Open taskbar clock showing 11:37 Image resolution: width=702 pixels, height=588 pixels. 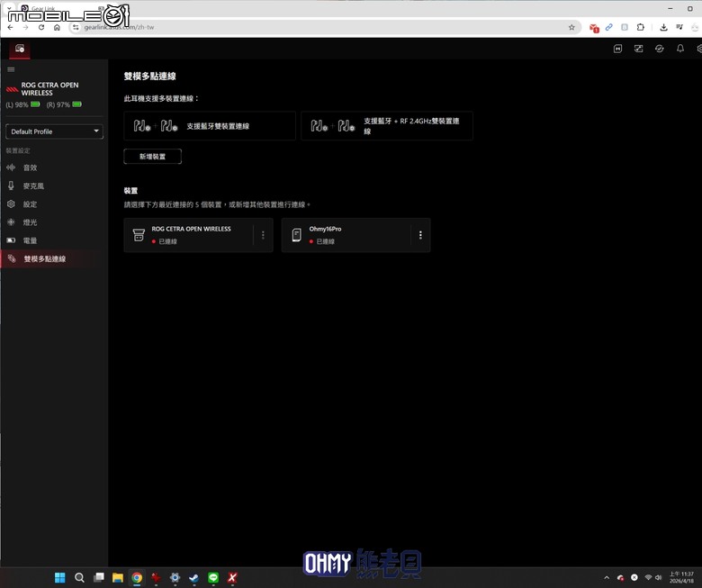pos(681,577)
